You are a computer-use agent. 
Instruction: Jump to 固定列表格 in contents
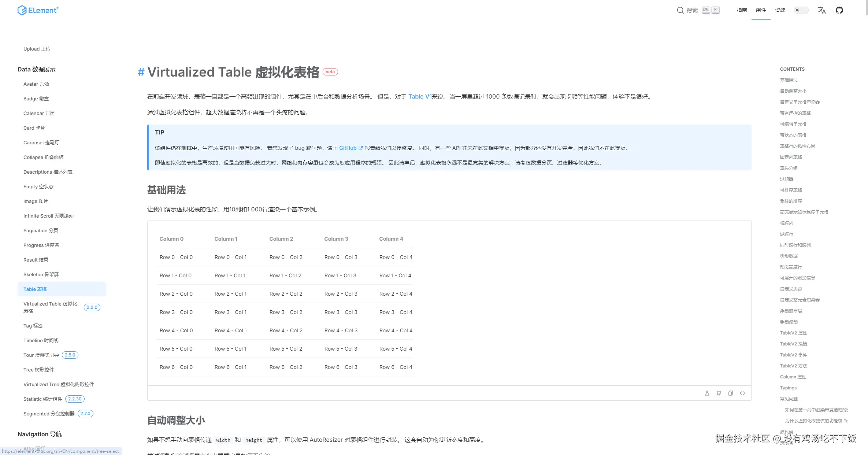791,157
